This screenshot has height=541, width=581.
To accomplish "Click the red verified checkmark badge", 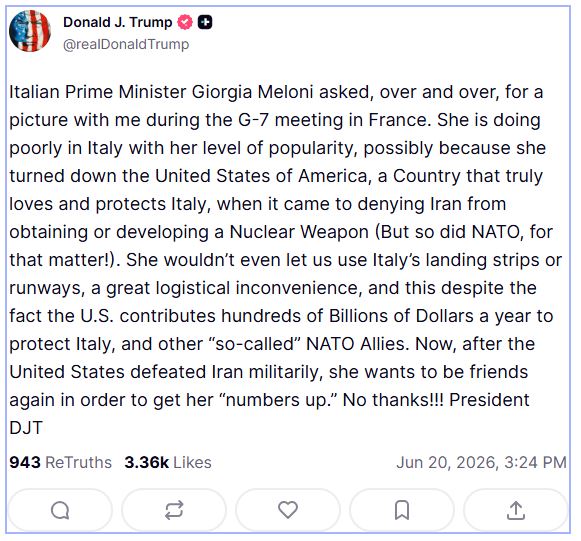I will [185, 22].
